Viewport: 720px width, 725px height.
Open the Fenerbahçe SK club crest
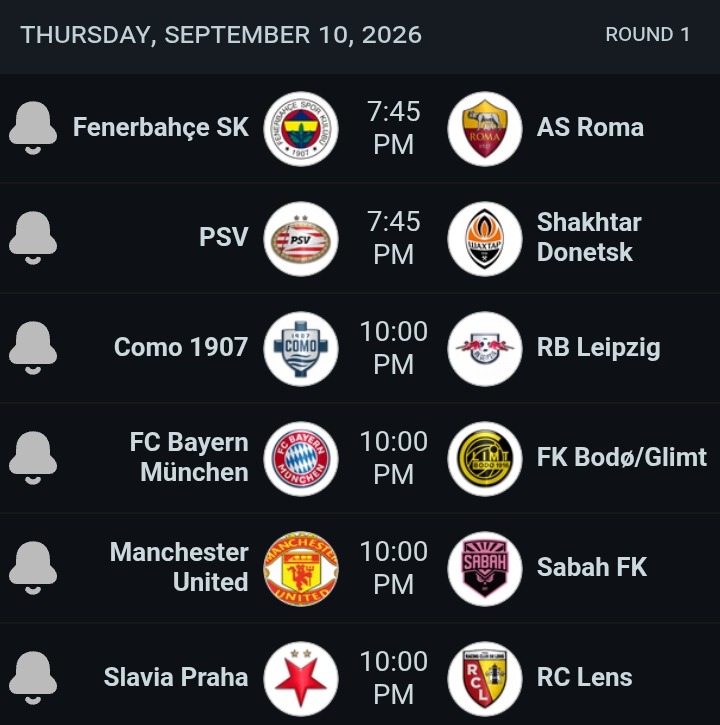(301, 129)
